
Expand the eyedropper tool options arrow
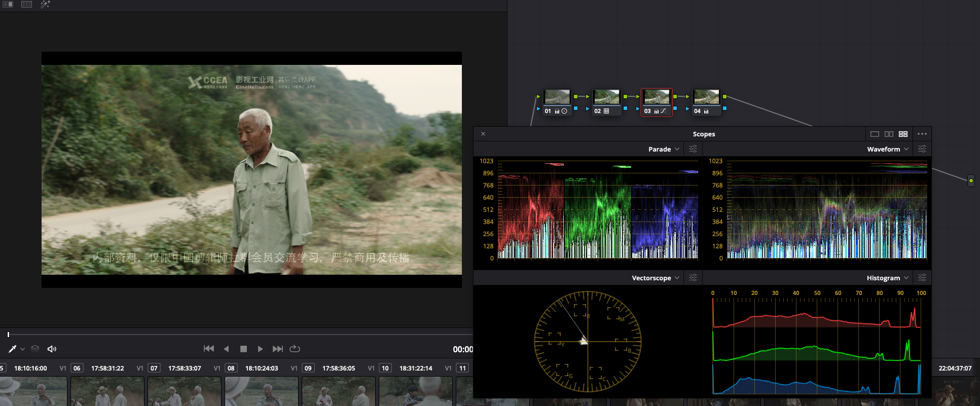[22, 349]
